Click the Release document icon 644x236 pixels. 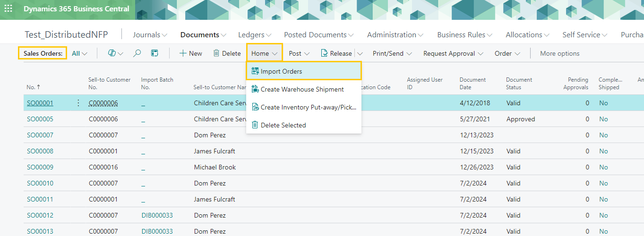[x=324, y=53]
